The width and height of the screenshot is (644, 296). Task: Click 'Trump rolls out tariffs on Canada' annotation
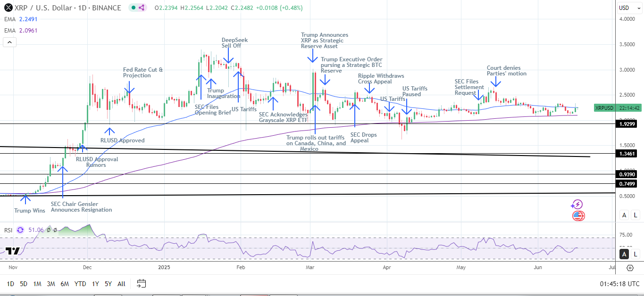point(316,143)
